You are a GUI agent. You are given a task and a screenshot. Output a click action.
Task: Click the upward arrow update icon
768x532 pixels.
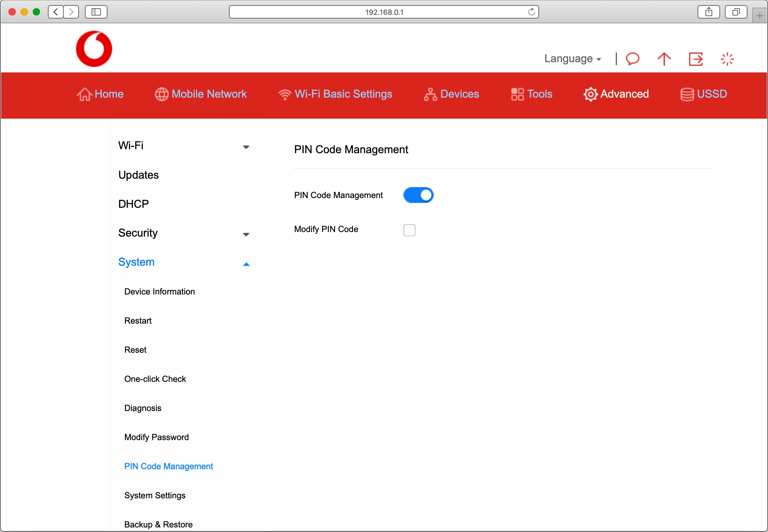[x=664, y=59]
